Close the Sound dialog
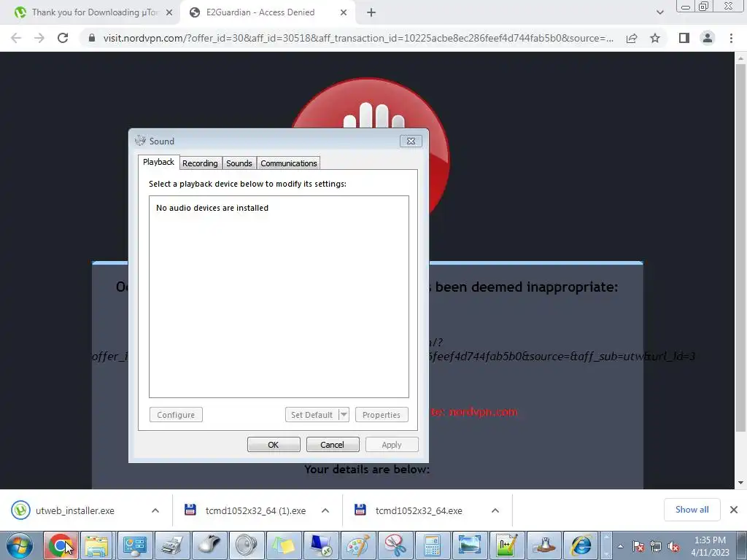 click(x=411, y=141)
